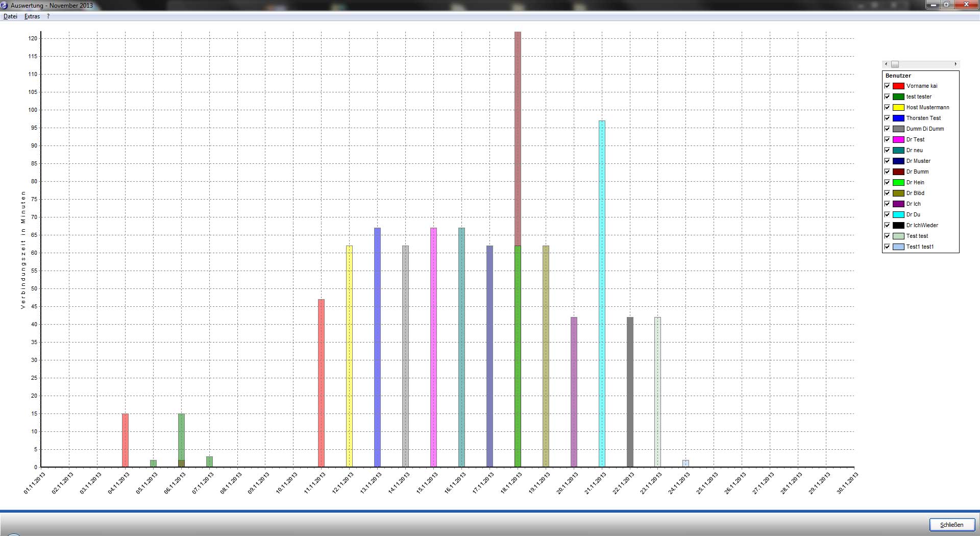
Task: Click the yellow bar on 12.11.2013
Action: (349, 356)
